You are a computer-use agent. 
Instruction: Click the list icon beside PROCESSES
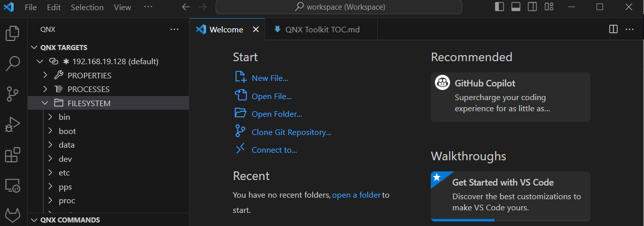[x=59, y=89]
